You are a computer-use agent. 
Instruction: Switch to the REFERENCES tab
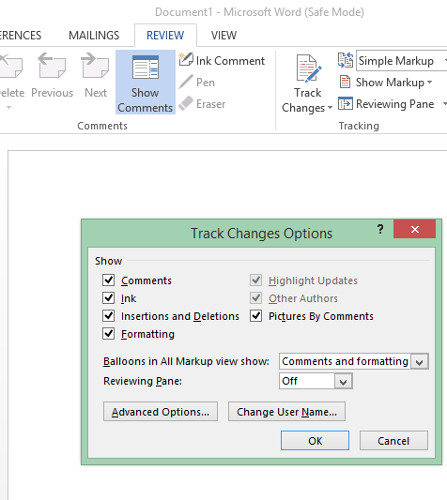pos(20,35)
